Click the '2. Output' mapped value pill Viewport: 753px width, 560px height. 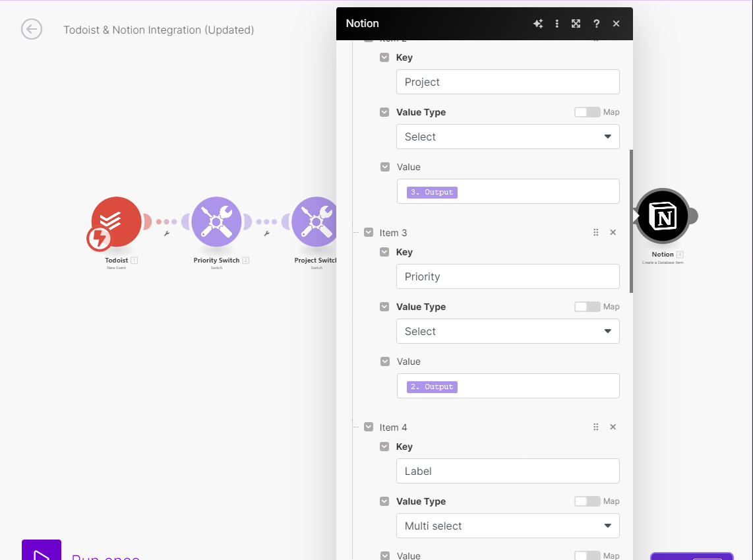click(432, 387)
